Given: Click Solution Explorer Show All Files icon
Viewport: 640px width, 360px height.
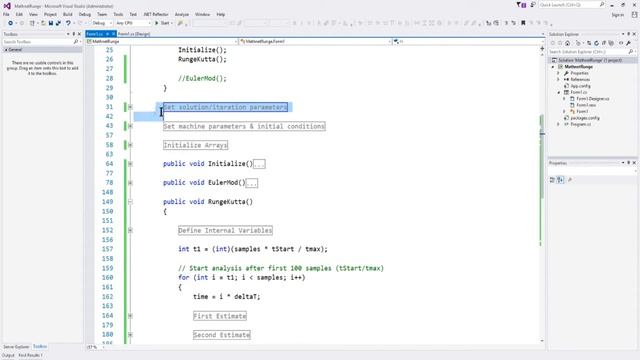Looking at the screenshot, I should 611,43.
